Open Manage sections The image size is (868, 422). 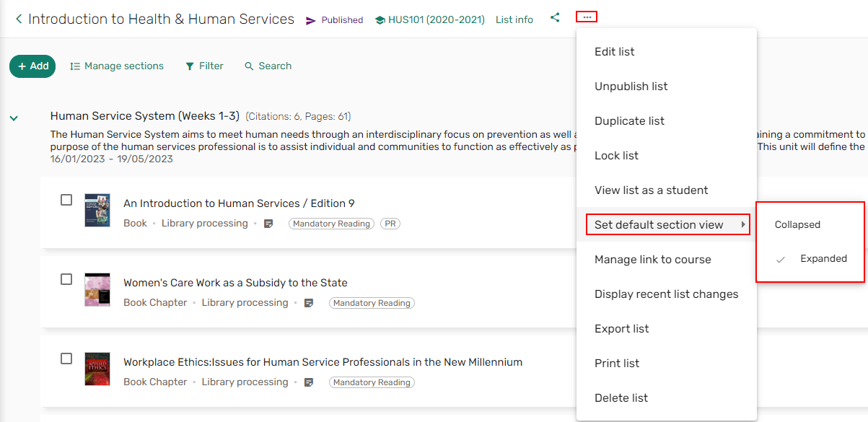[x=117, y=66]
